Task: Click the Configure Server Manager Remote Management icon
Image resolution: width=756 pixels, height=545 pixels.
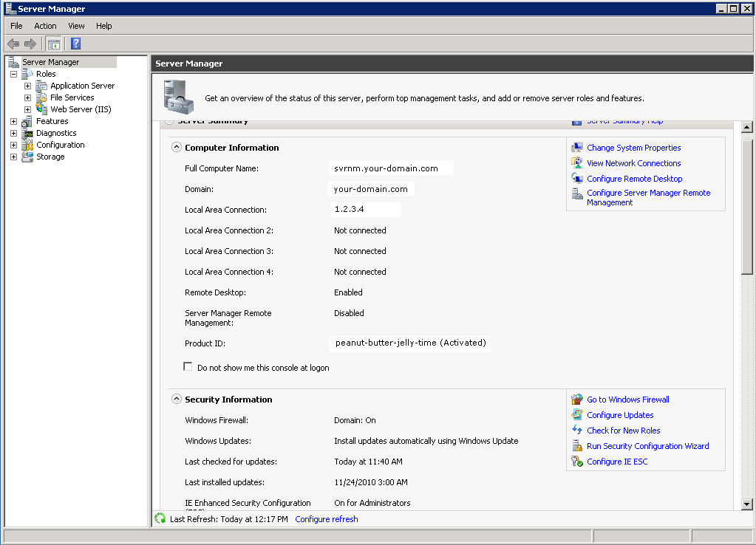Action: [x=577, y=193]
